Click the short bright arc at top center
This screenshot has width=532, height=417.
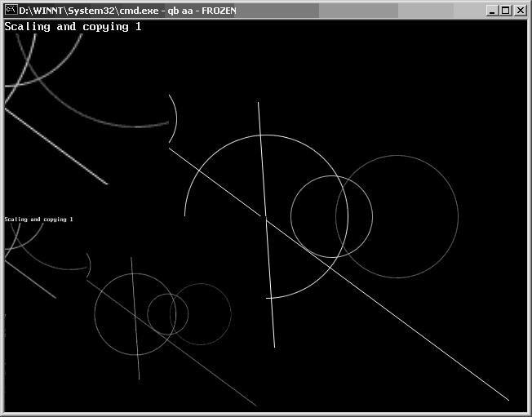[174, 120]
